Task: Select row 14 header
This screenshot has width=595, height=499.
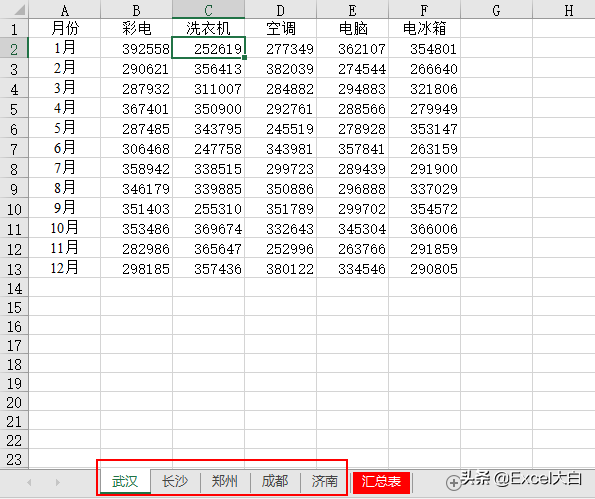Action: click(x=14, y=288)
